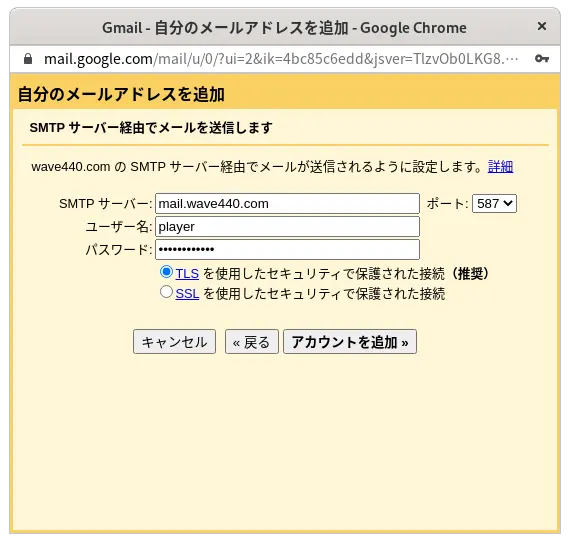Select the SSL secured connection radio button

166,292
